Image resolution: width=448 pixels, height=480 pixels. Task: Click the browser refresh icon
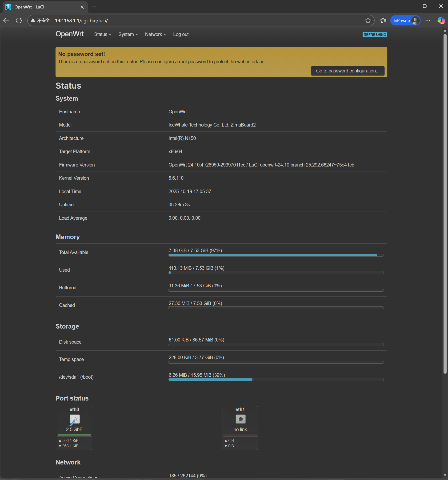click(x=19, y=20)
